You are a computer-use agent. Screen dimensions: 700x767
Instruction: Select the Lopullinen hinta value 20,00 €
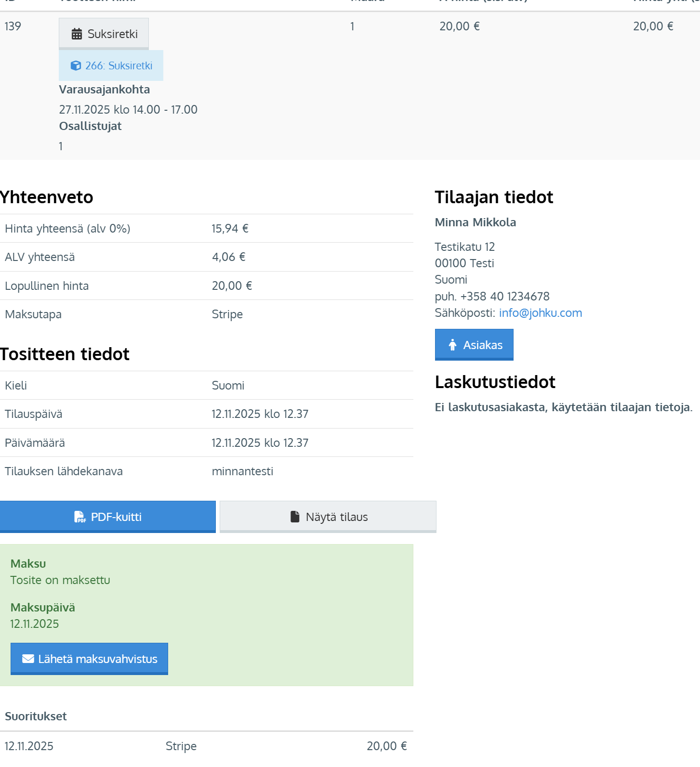[x=232, y=286]
